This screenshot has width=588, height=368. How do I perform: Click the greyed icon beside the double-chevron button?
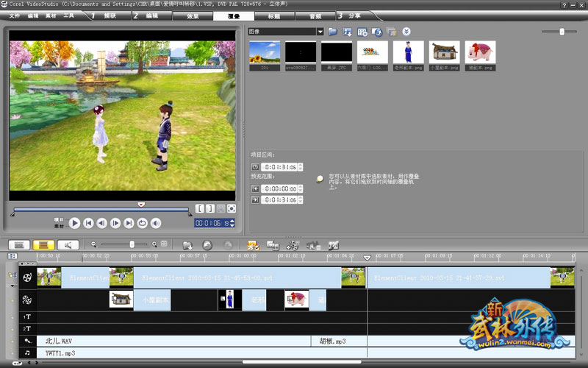(392, 32)
